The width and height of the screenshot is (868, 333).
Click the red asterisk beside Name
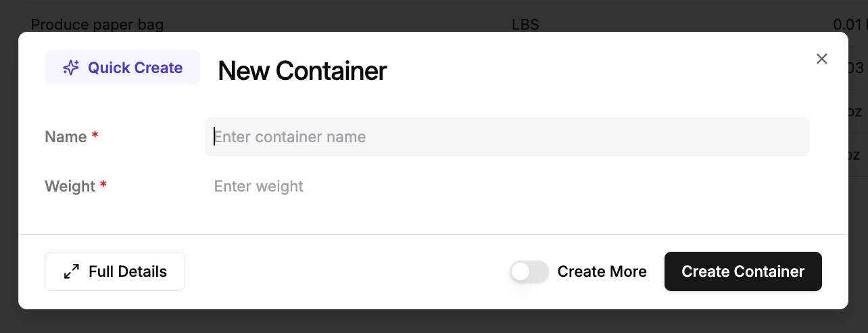tap(95, 136)
